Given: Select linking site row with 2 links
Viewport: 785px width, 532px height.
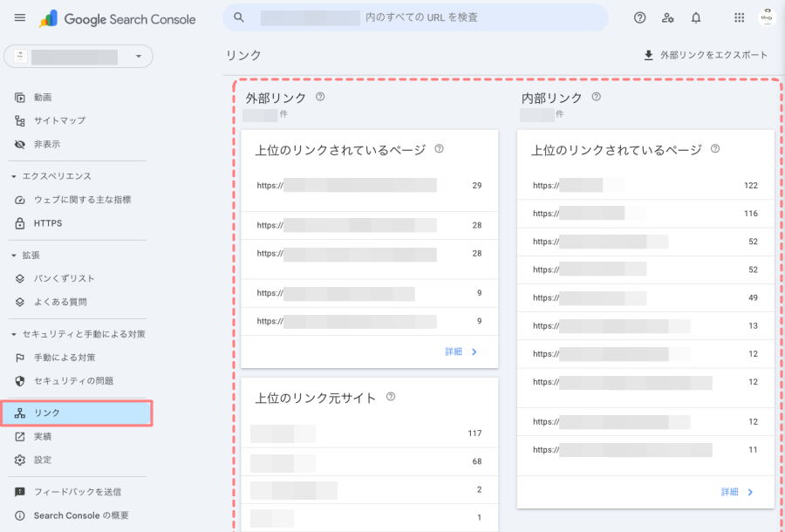Looking at the screenshot, I should (370, 489).
